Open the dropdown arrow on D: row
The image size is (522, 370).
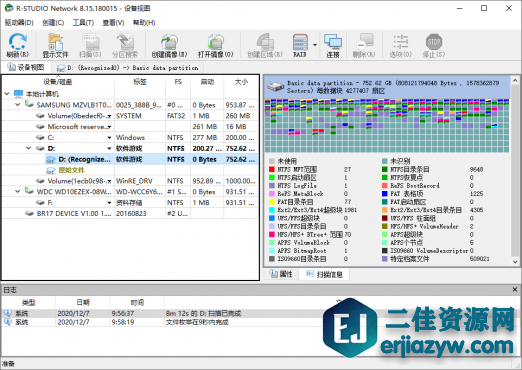click(x=109, y=148)
